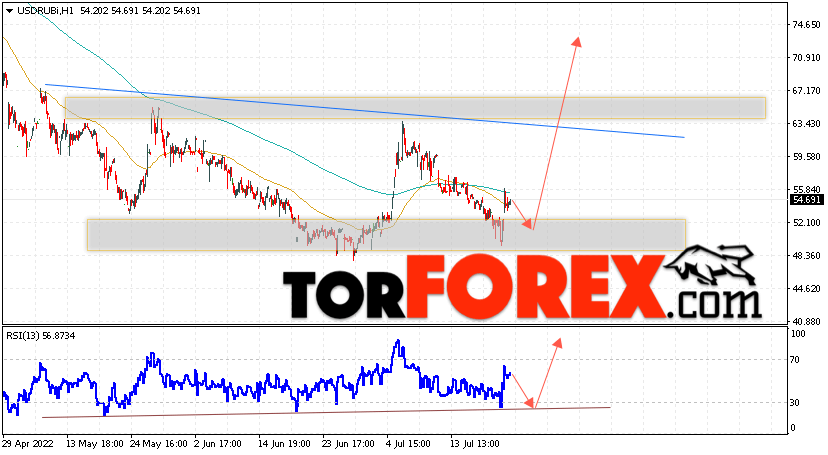Open the USDRUBi,H1 chart dropdown arrow

(9, 11)
